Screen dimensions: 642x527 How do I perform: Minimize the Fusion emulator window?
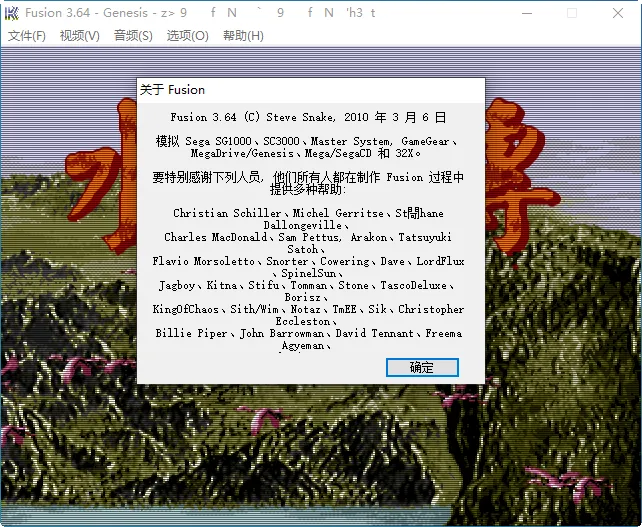point(525,13)
